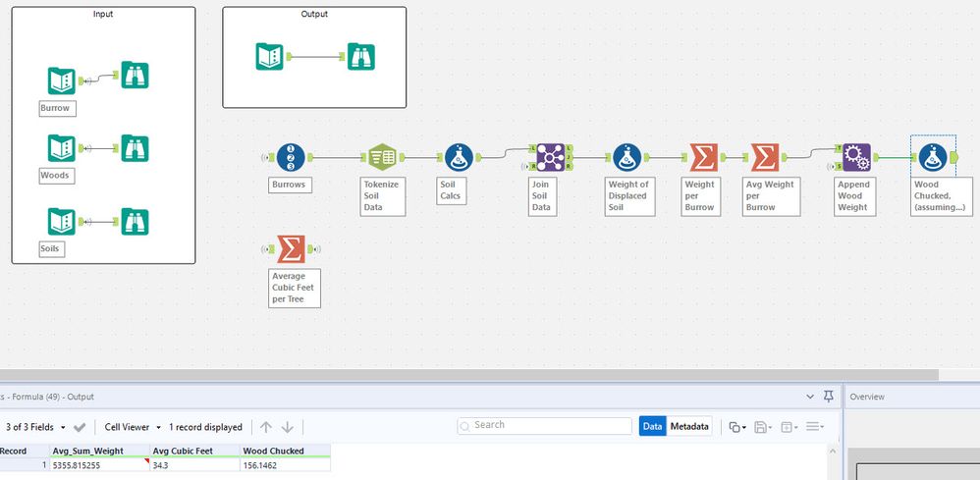Select the Browse tool next to Burrow input
This screenshot has height=480, width=980.
coord(135,75)
